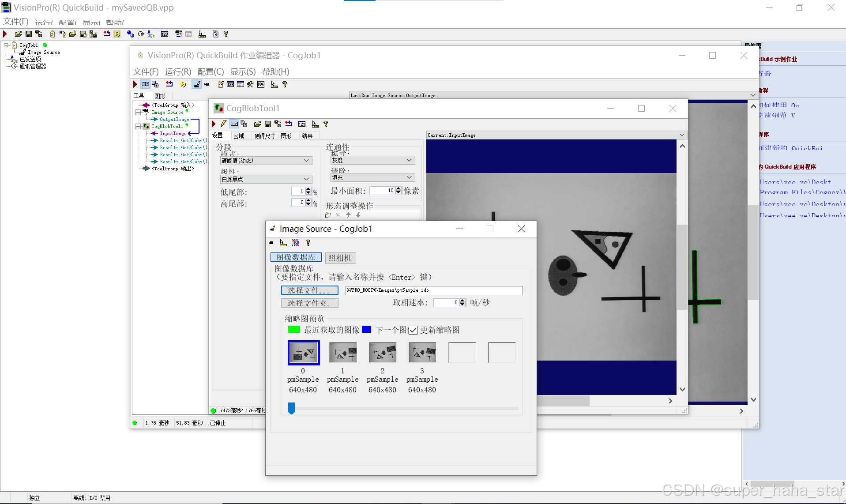Select the OutputImage node in tool tree
846x504 pixels.
(174, 119)
